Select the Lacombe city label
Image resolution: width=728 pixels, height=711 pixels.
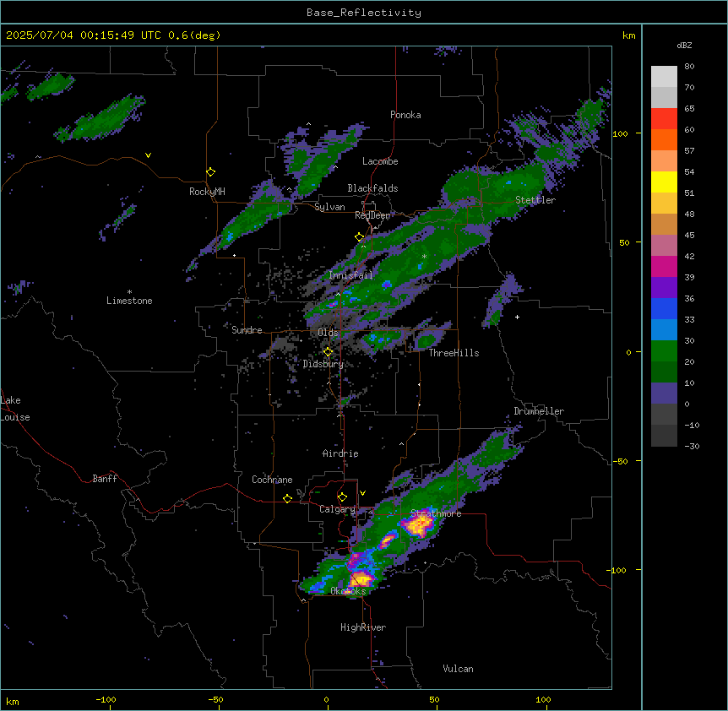click(380, 161)
